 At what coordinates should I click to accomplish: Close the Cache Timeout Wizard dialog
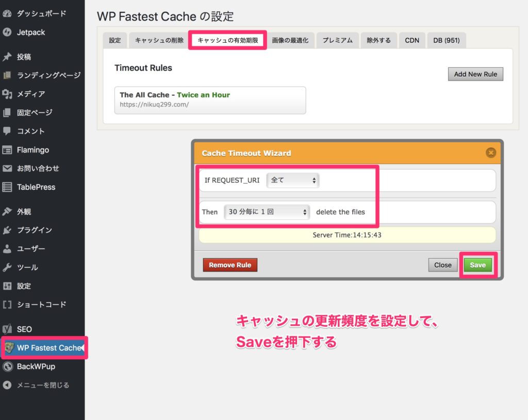coord(491,153)
